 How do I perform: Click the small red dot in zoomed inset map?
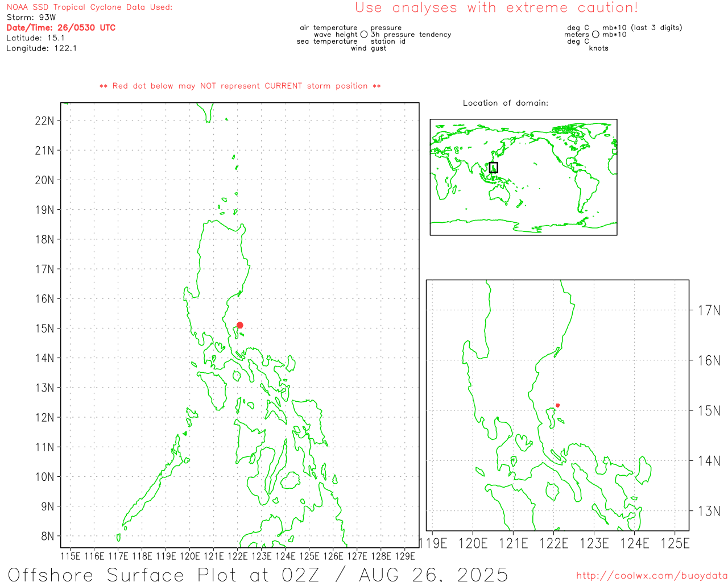tap(557, 405)
